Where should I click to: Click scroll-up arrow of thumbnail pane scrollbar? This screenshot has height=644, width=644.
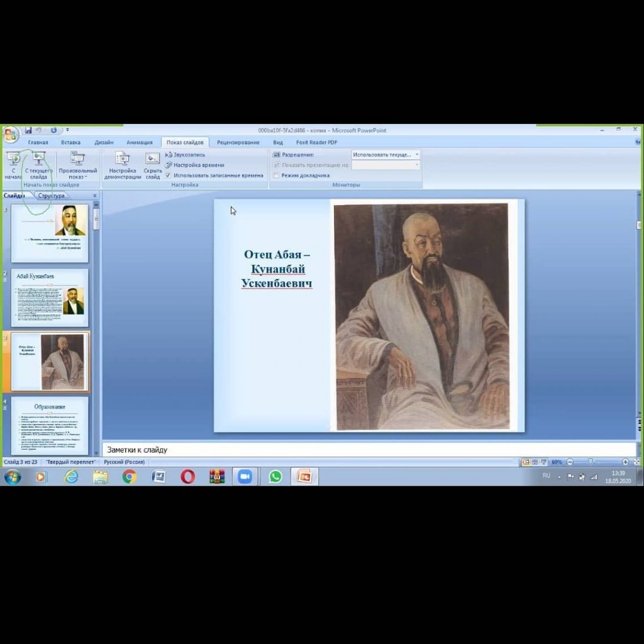click(96, 204)
